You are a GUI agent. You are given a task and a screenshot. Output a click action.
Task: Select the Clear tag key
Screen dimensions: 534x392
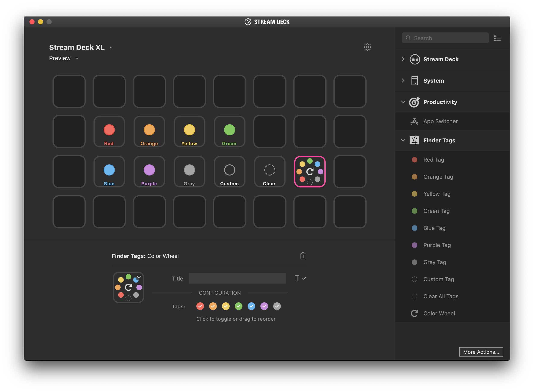(270, 172)
